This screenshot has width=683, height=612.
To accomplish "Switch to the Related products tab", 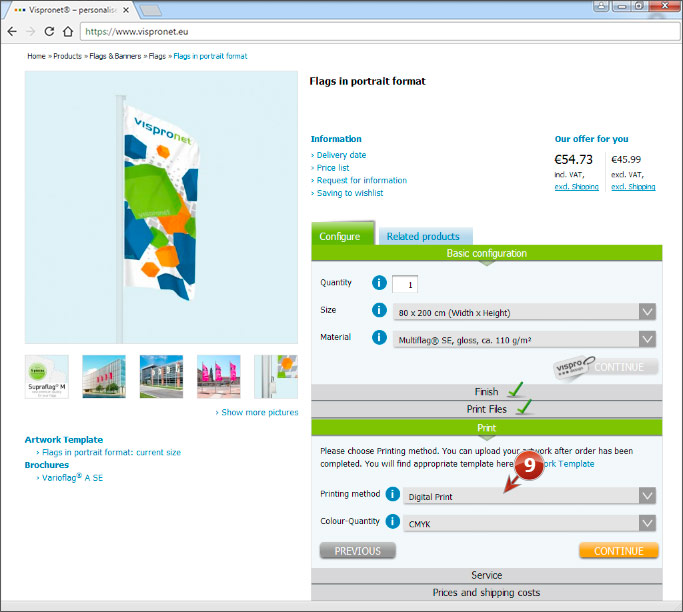I will pos(425,237).
